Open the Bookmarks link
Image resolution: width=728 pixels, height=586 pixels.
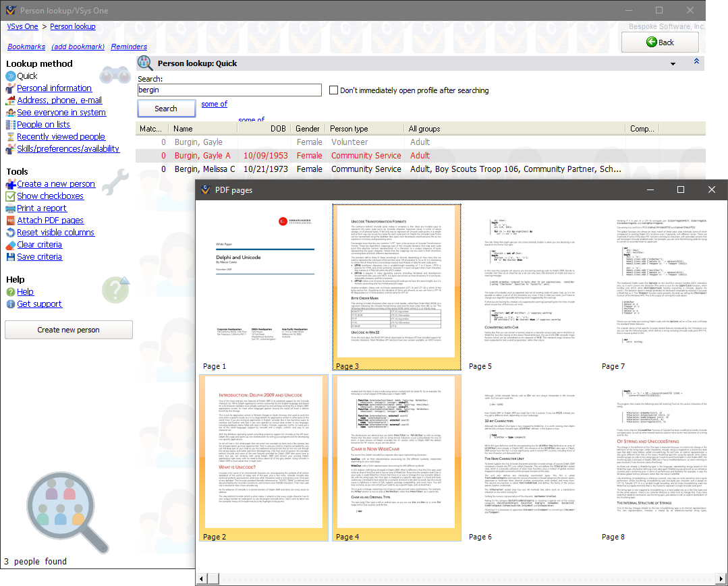[26, 47]
